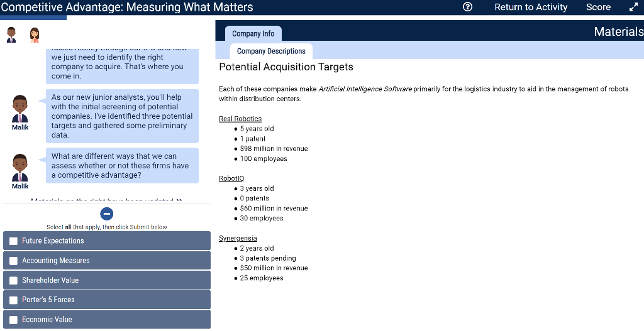Click the 'Competitive Advantage: Measuring What Matters' title
Image resolution: width=644 pixels, height=331 pixels.
coord(127,7)
